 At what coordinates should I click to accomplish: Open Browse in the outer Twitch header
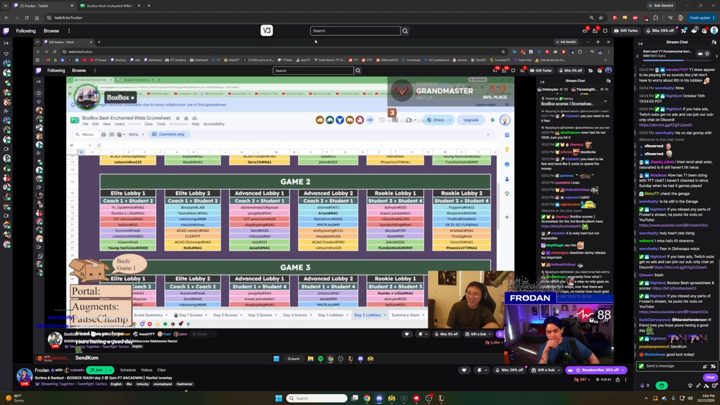point(51,31)
